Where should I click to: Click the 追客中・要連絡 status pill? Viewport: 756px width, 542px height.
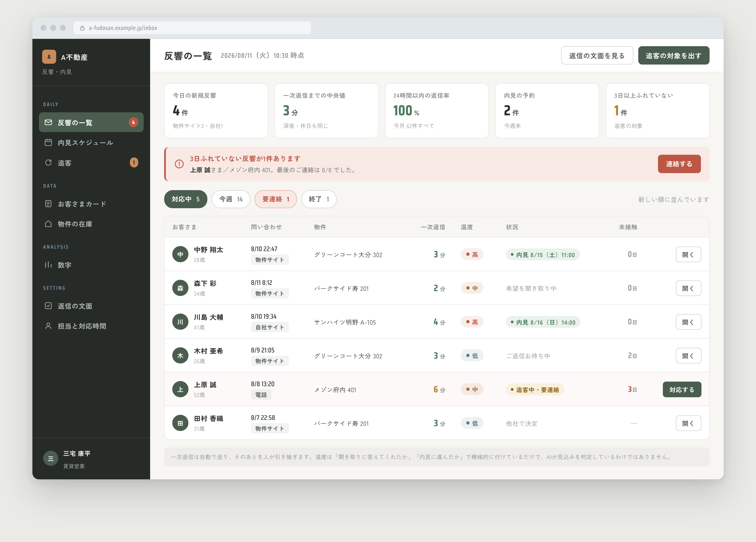[535, 390]
